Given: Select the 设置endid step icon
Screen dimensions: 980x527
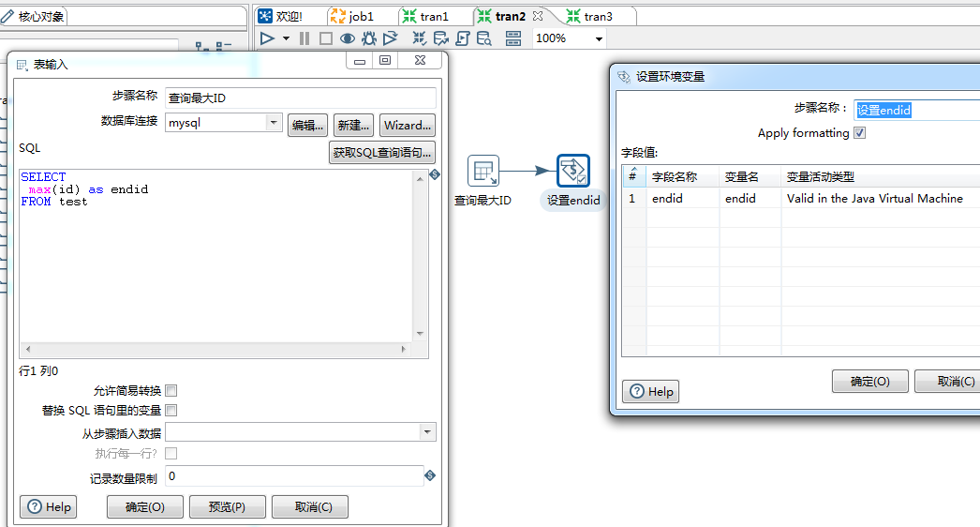Looking at the screenshot, I should [x=573, y=171].
